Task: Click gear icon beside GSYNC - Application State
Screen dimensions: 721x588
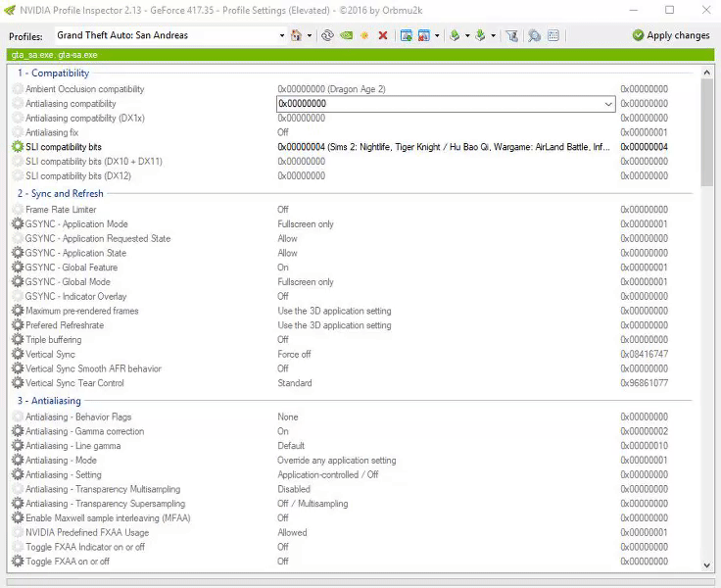Action: click(x=18, y=253)
